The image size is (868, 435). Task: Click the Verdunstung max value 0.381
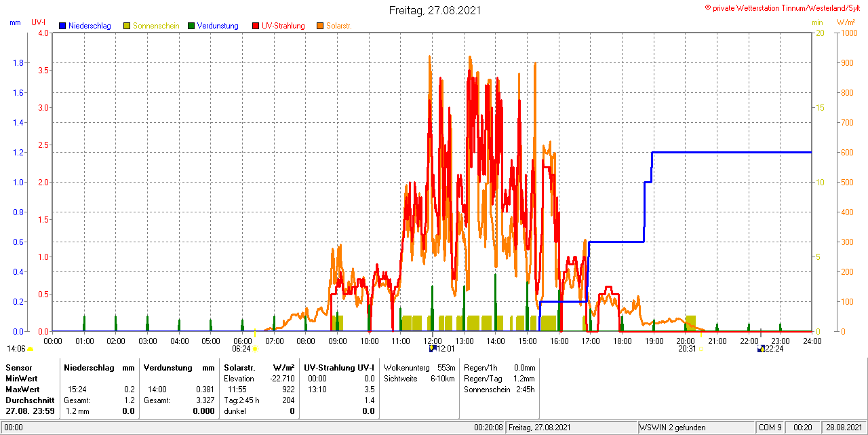(x=205, y=390)
